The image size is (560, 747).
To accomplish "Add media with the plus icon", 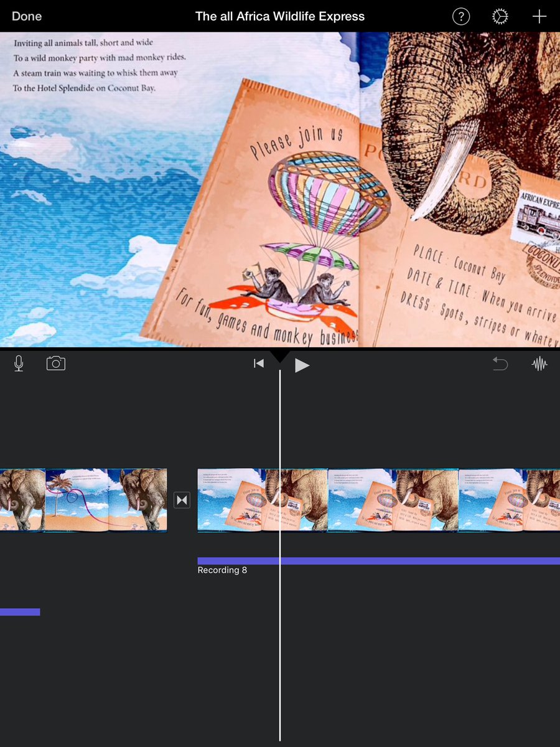I will [x=539, y=17].
